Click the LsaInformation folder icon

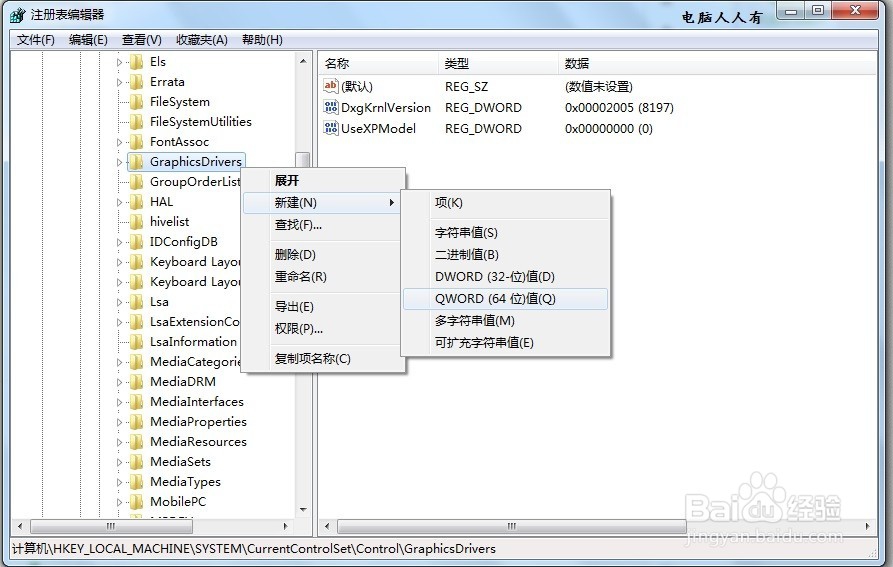pos(136,342)
